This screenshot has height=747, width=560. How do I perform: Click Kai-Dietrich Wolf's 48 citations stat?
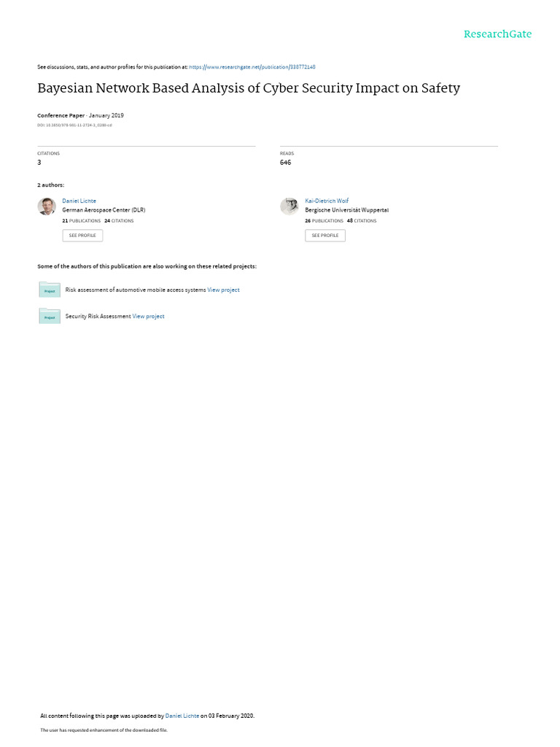coord(362,220)
